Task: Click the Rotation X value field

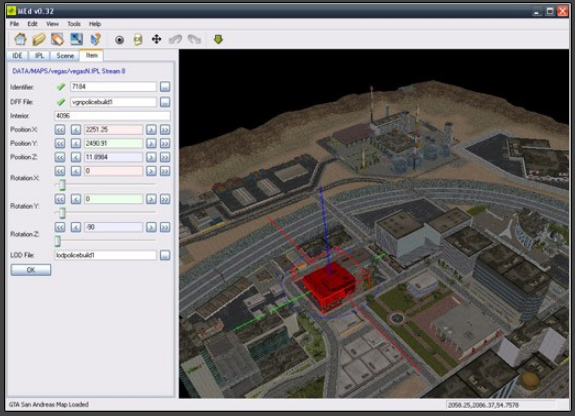Action: 113,171
